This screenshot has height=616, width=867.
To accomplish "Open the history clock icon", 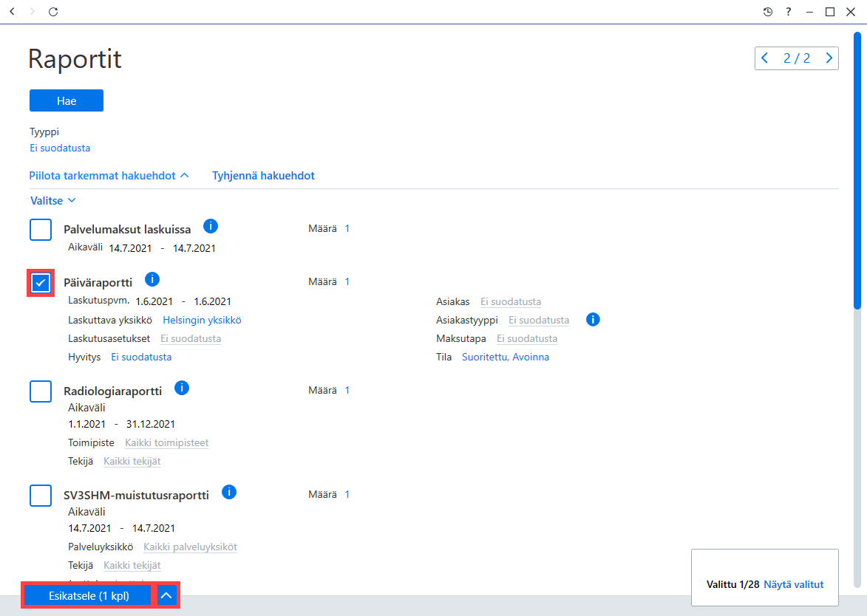I will pyautogui.click(x=767, y=12).
